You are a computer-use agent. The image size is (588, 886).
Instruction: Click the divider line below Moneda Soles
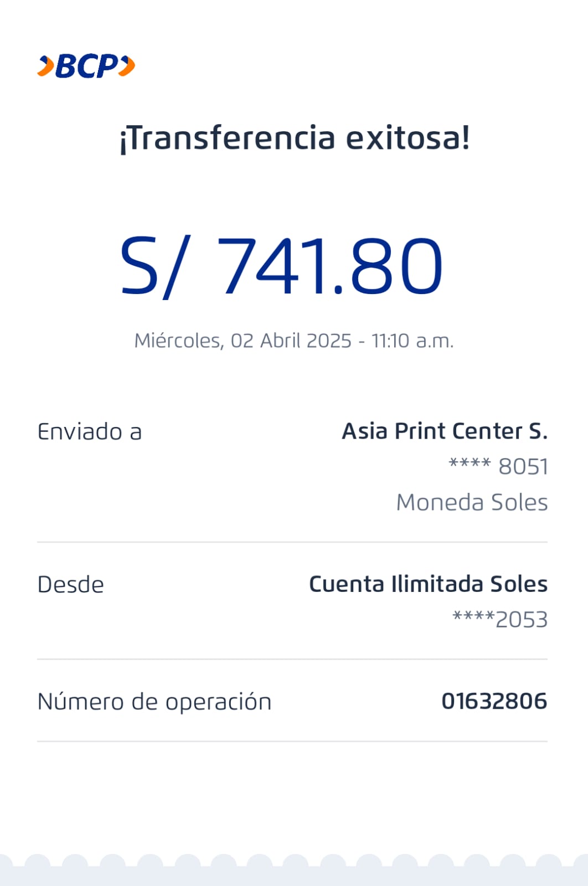(x=292, y=542)
